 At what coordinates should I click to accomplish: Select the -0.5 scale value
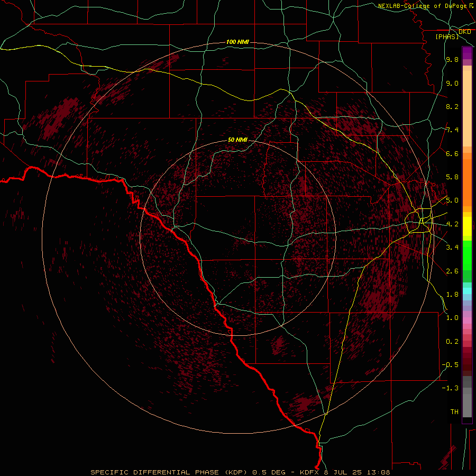pos(450,365)
